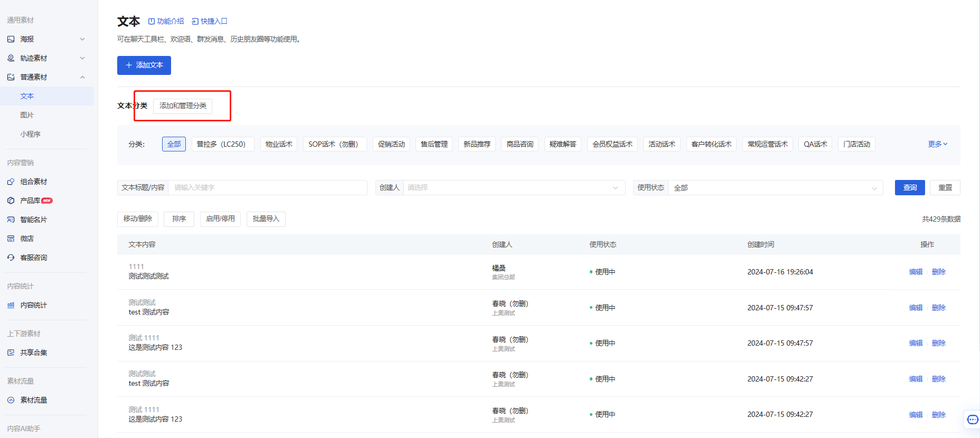Screen dimensions: 980x438
Task: Collapse the 普通素材 submenu chevron
Action: pos(82,77)
